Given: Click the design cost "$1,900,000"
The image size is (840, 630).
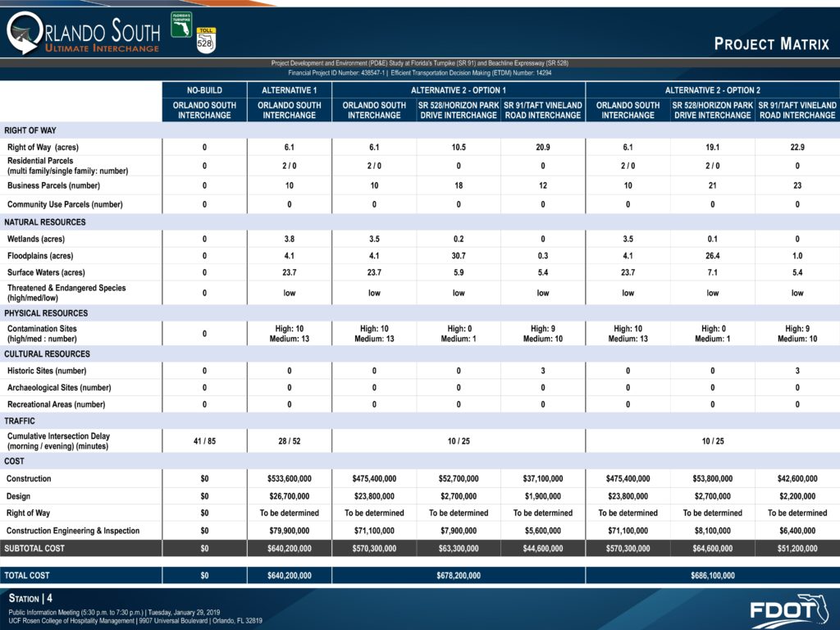Looking at the screenshot, I should [x=543, y=496].
